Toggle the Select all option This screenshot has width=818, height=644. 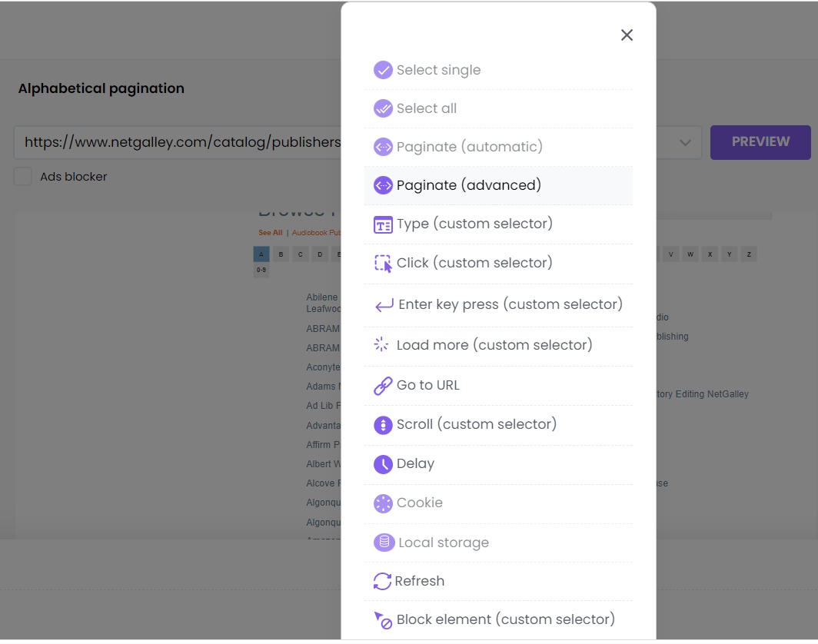point(425,108)
